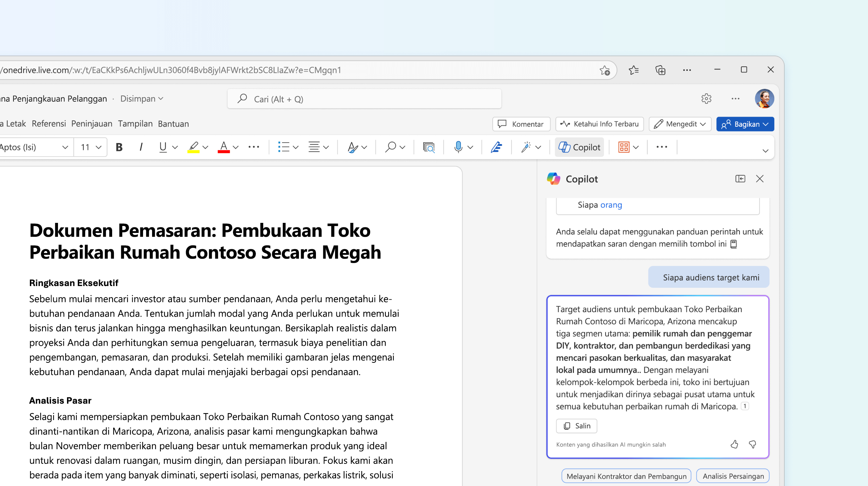
Task: Open underline style dropdown arrow
Action: (175, 148)
